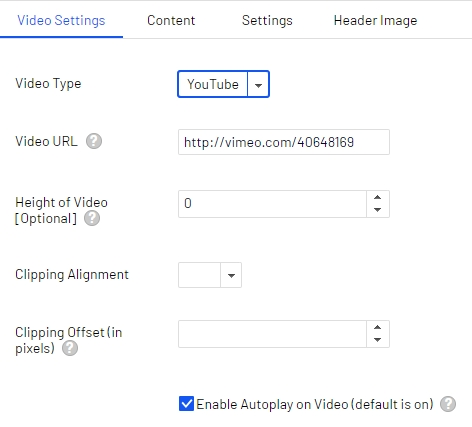
Task: Decrease Height of Video value with down arrow
Action: (x=378, y=210)
